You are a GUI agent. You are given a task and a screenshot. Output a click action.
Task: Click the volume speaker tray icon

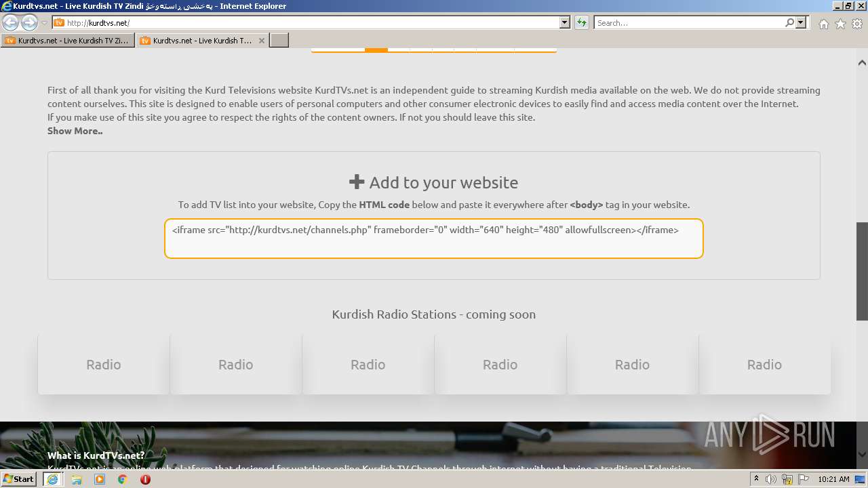coord(771,479)
